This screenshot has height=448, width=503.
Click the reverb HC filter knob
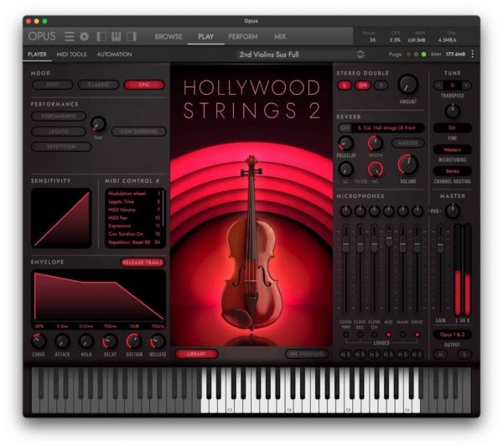(376, 169)
